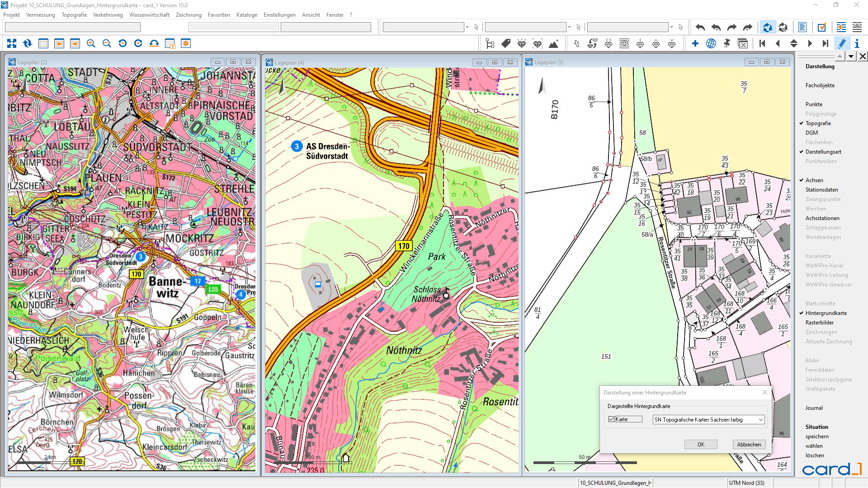Click the wide input field at toolbar left
Image resolution: width=868 pixels, height=488 pixels.
[x=73, y=28]
